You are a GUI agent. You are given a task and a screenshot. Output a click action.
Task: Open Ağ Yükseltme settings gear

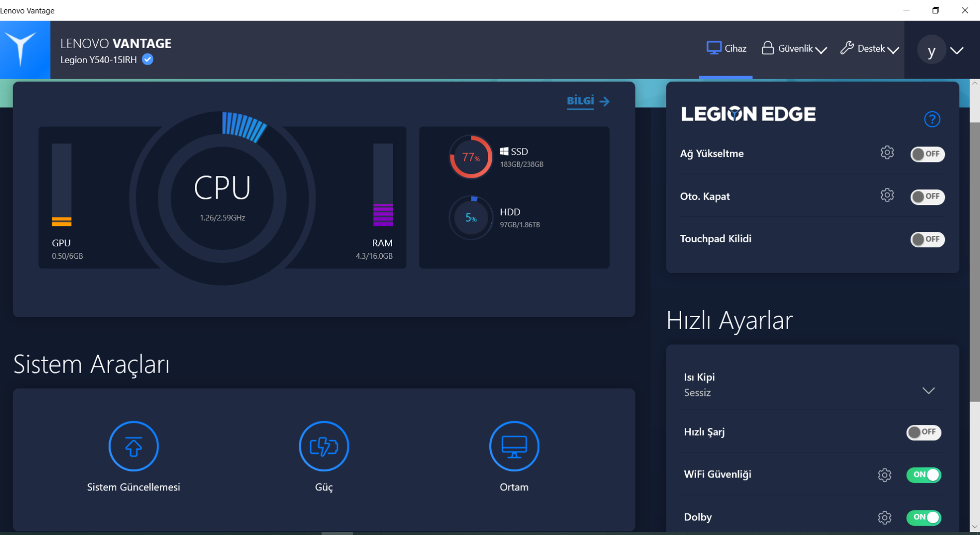[887, 153]
